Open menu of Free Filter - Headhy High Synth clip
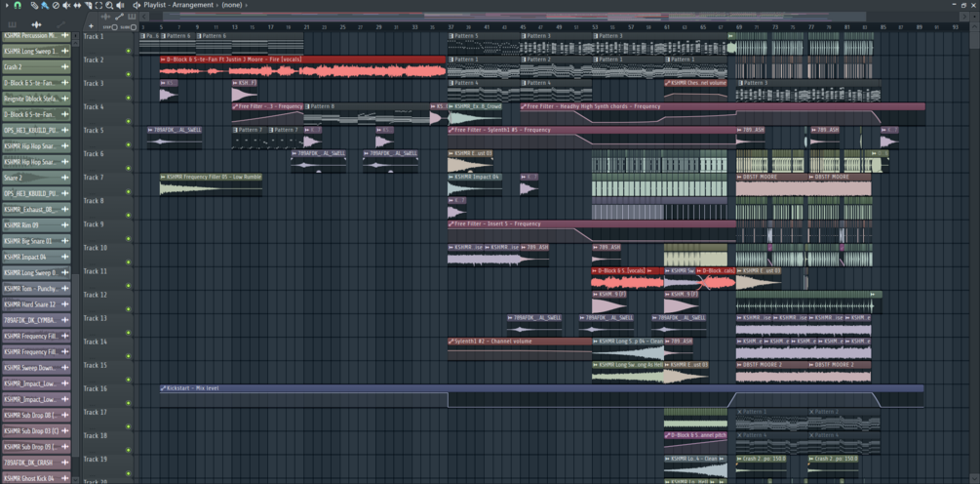The width and height of the screenshot is (980, 484). [x=524, y=106]
